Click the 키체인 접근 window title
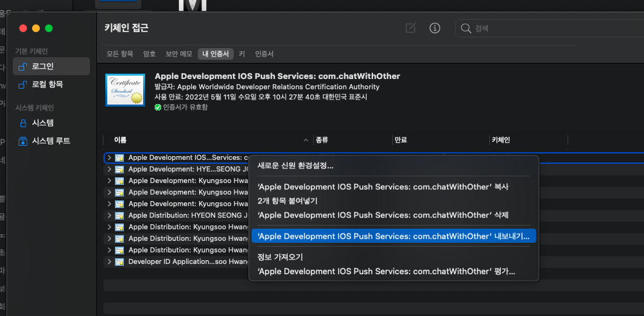Image resolution: width=644 pixels, height=316 pixels. pos(126,28)
